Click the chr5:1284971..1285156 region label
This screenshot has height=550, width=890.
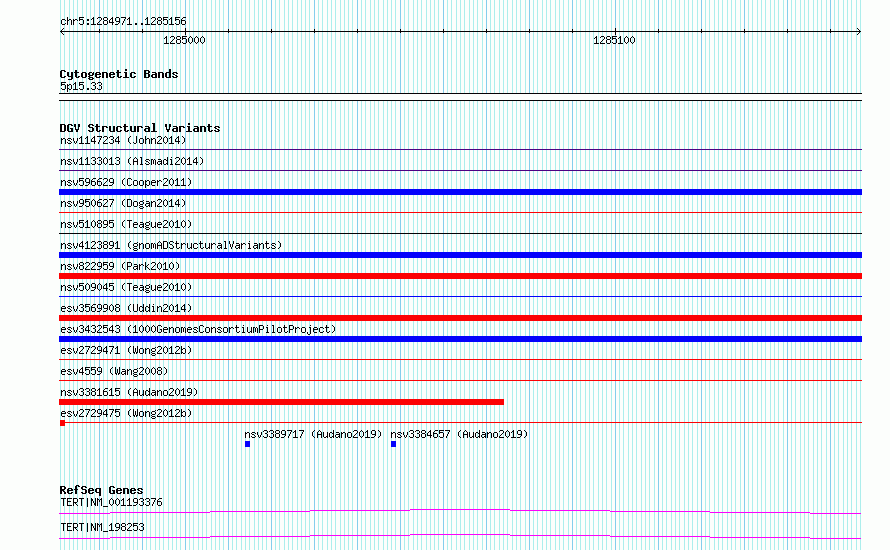pyautogui.click(x=123, y=21)
